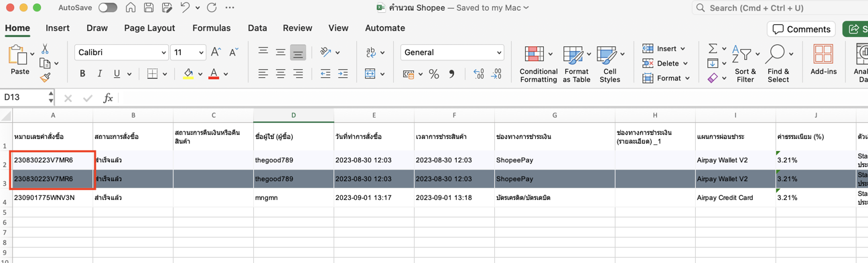Open the Insert ribbon tab
This screenshot has height=263, width=868.
(58, 28)
